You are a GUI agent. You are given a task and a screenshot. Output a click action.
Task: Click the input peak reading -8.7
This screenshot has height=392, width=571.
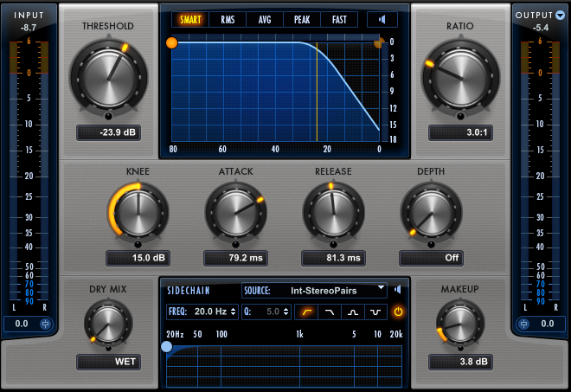[29, 28]
